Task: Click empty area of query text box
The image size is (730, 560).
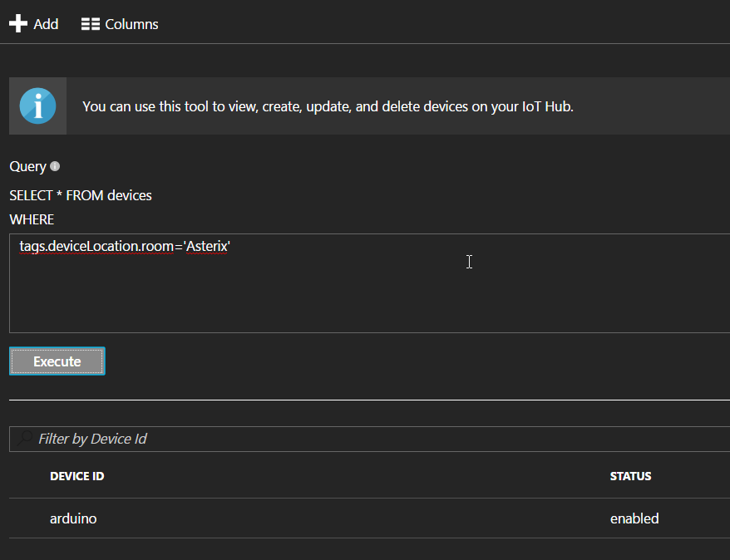Action: [366, 299]
